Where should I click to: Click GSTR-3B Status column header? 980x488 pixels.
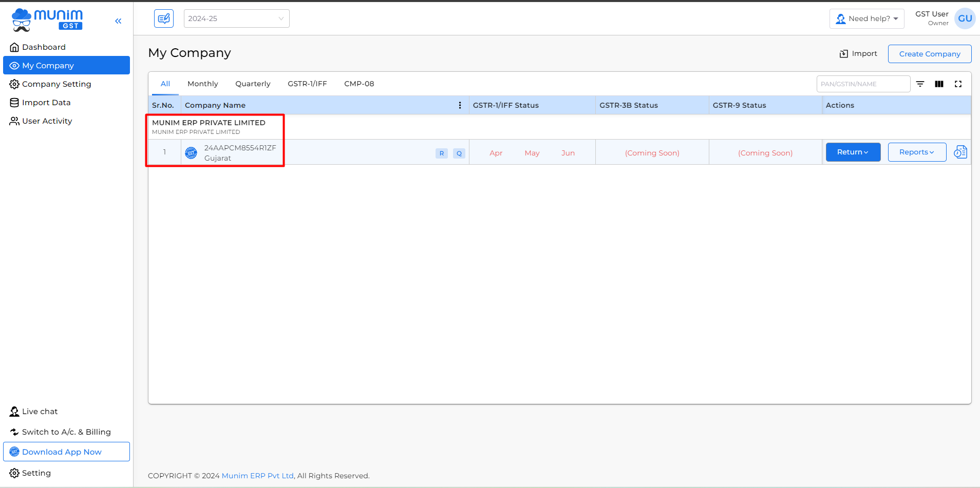[x=652, y=105]
